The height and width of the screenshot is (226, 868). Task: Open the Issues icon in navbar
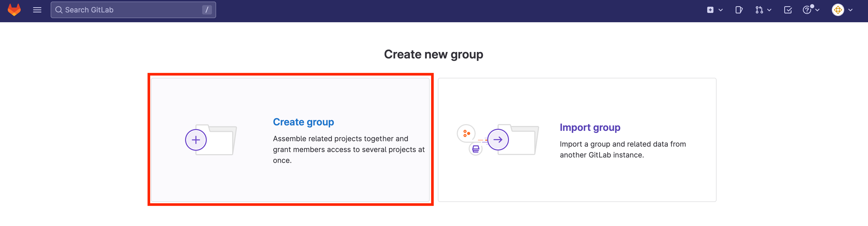point(738,10)
